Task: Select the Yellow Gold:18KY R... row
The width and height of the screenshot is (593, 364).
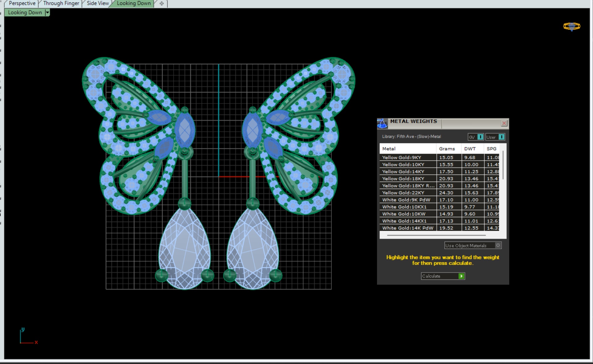Action: pos(439,186)
